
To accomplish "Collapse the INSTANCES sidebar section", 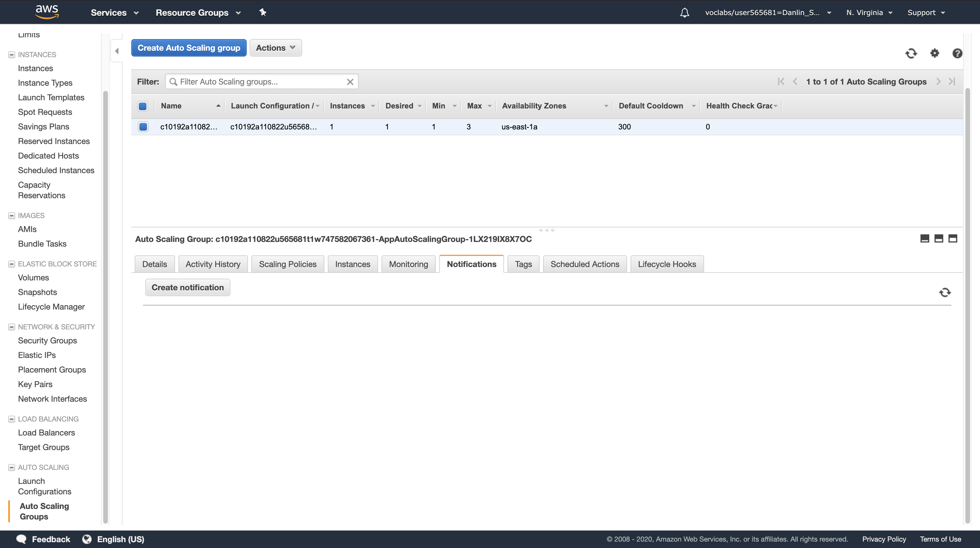I will tap(11, 55).
